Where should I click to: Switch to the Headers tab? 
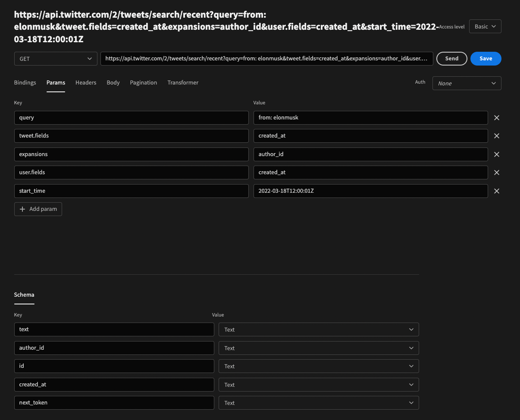pyautogui.click(x=86, y=82)
